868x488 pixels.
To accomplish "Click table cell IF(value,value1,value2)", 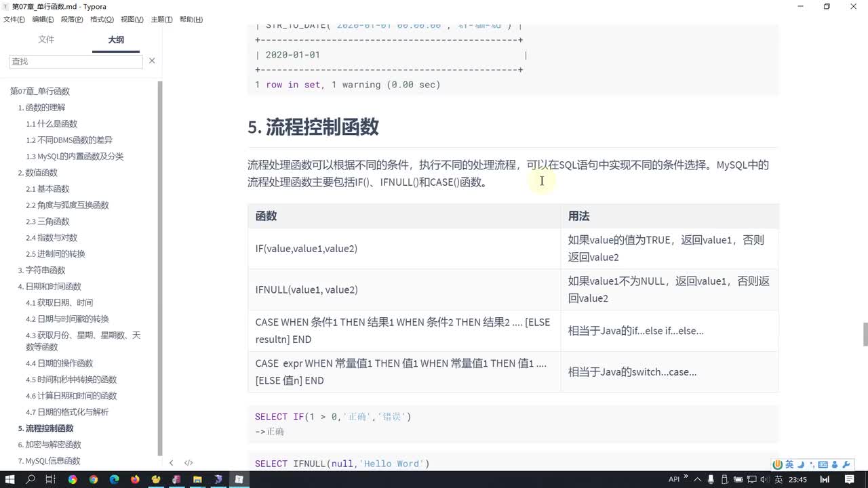I will coord(404,249).
